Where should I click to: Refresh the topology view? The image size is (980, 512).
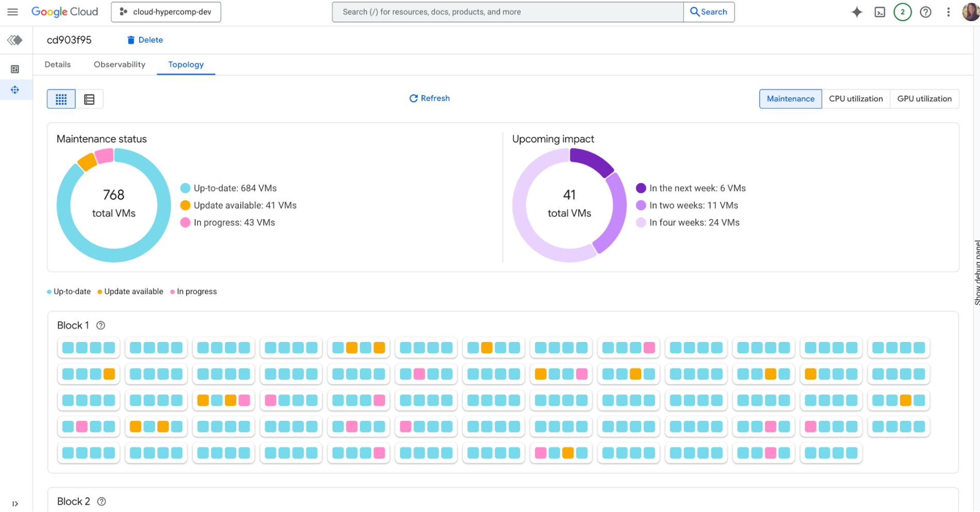tap(430, 98)
